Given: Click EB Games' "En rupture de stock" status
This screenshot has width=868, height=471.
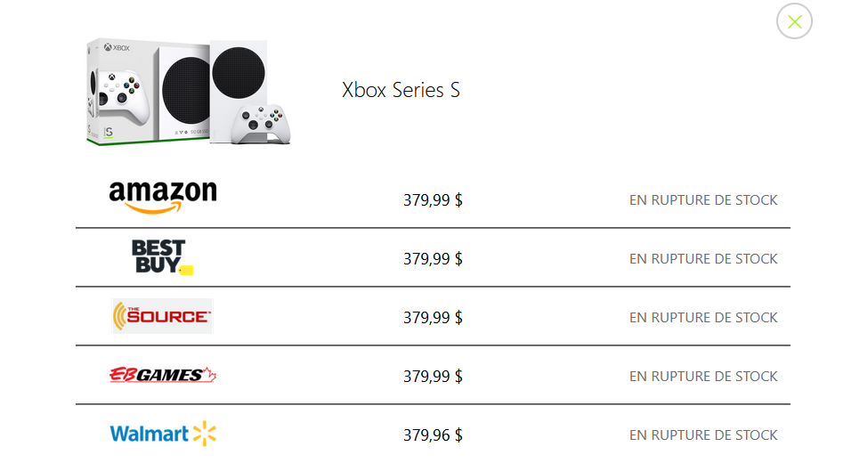Looking at the screenshot, I should click(703, 377).
